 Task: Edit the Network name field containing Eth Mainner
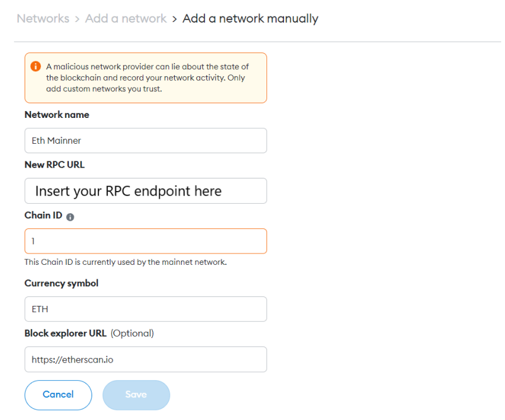[145, 140]
